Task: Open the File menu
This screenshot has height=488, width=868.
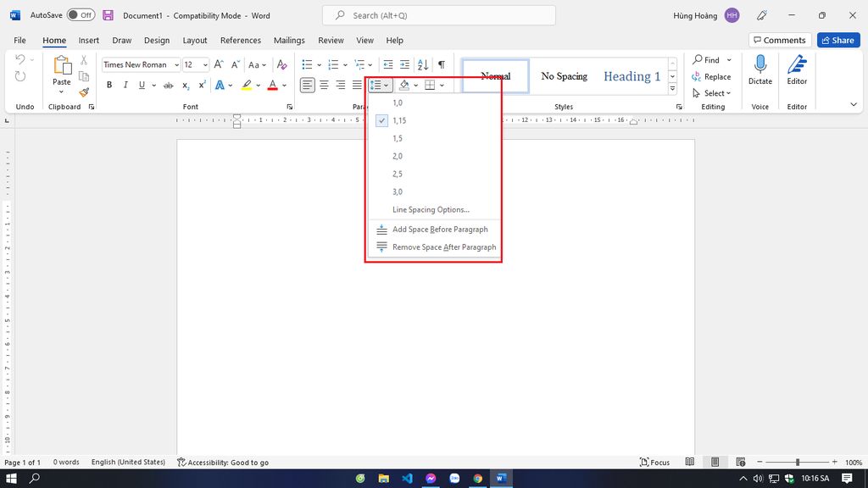Action: pos(20,41)
